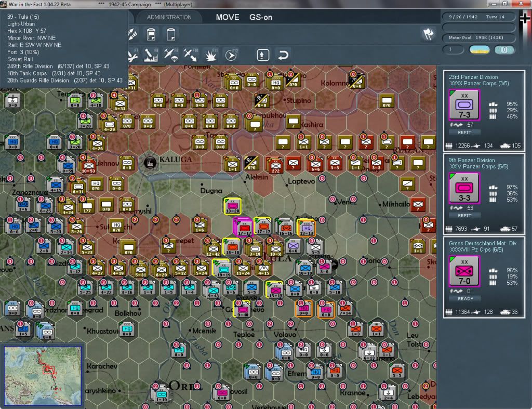Select the magenta 9=40 unit counter
Image resolution: width=532 pixels, height=409 pixels.
coord(242,309)
